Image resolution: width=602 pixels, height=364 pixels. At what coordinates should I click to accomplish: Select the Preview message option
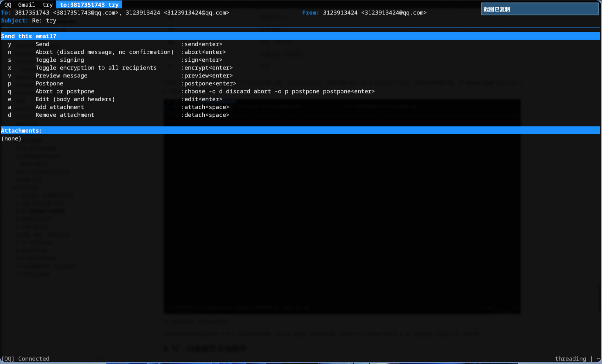coord(61,76)
